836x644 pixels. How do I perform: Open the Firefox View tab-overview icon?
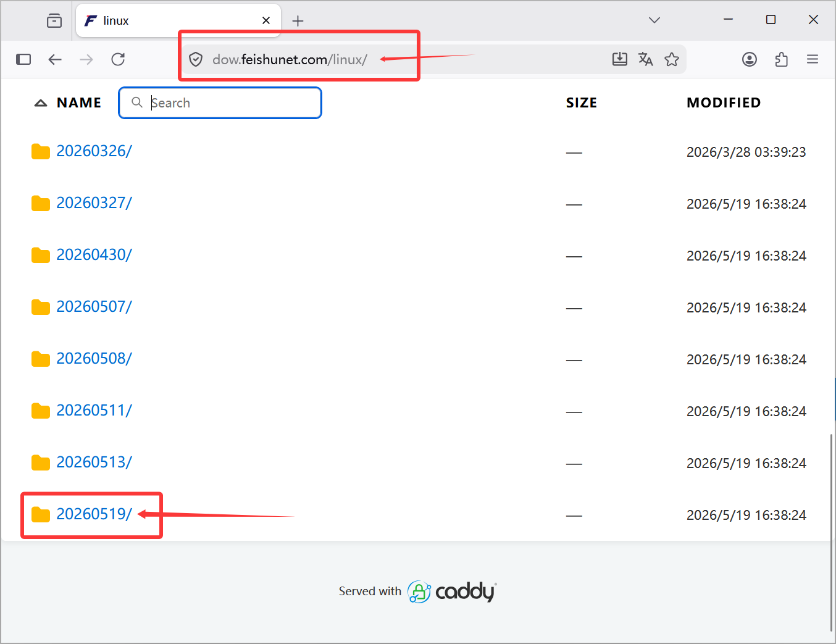click(54, 21)
